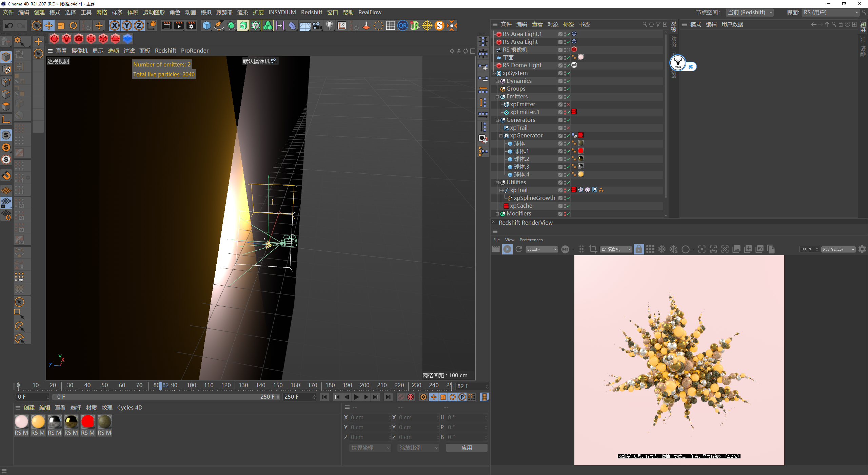This screenshot has width=868, height=475.
Task: Open Edit Render Settings clapperboard gear icon
Action: (191, 26)
